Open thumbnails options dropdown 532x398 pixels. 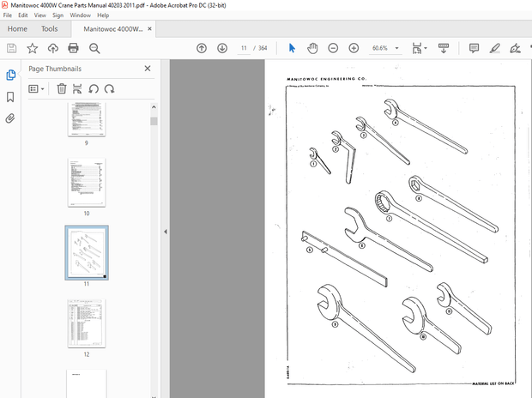point(36,89)
